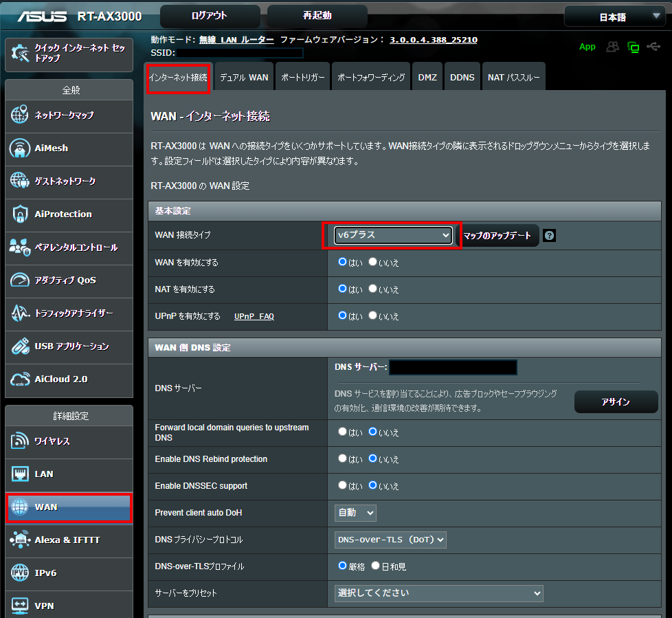Image resolution: width=672 pixels, height=618 pixels.
Task: Open the DNS privacy protocol dropdown
Action: pos(390,540)
